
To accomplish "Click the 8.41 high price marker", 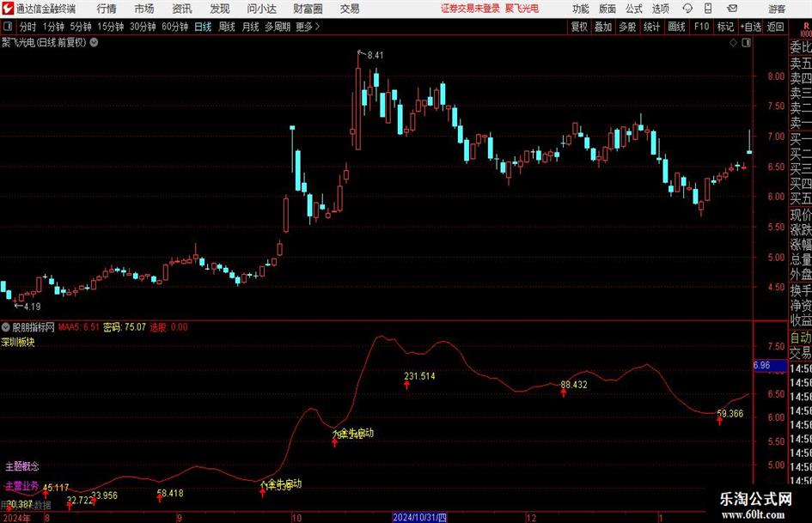I will (x=375, y=56).
